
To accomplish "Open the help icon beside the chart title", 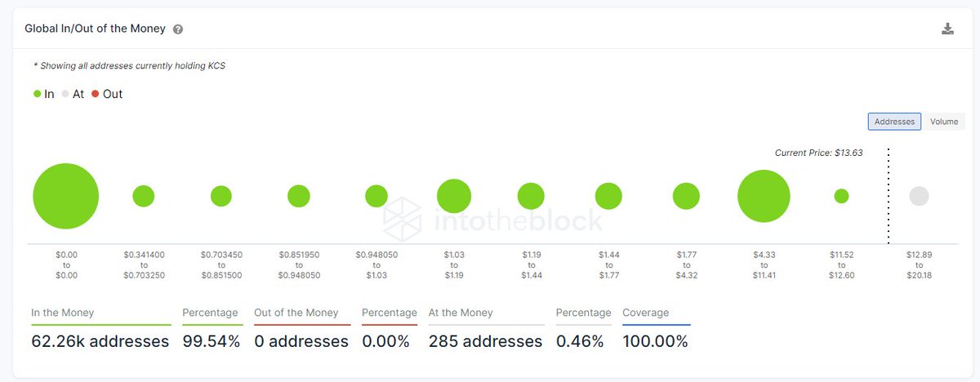I will 178,29.
